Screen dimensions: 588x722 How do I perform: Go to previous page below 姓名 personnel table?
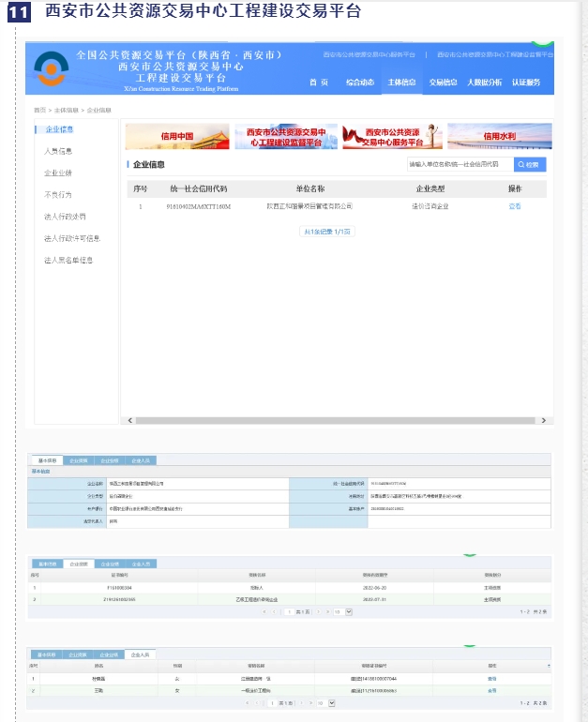(x=257, y=703)
